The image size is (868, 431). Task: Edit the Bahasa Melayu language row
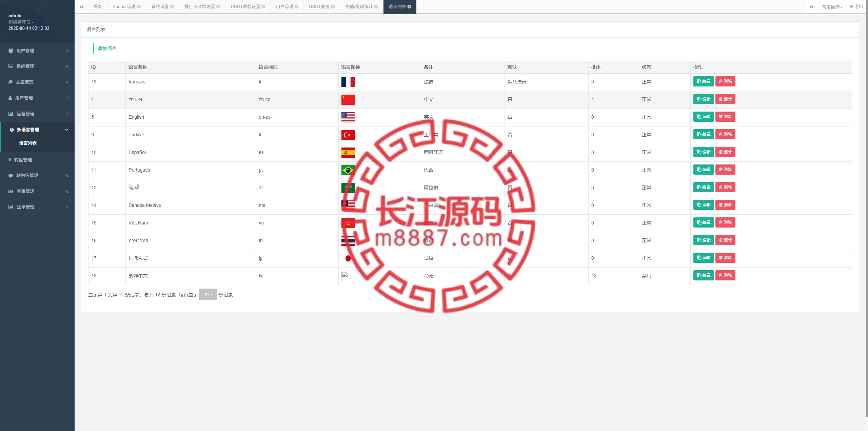tap(704, 205)
